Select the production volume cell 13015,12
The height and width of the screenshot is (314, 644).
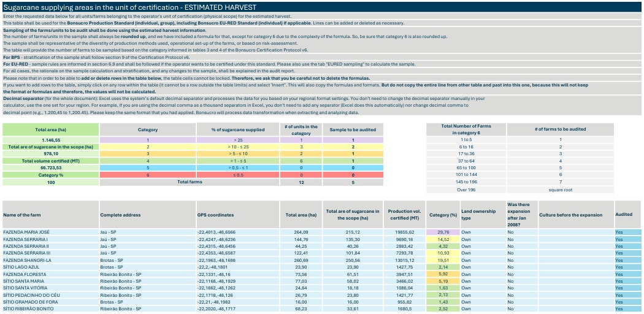pyautogui.click(x=402, y=260)
